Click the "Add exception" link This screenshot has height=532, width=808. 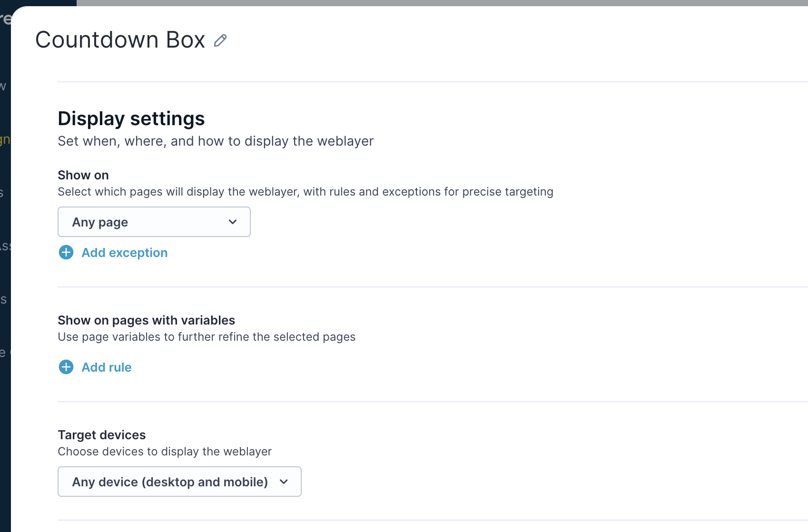coord(124,253)
